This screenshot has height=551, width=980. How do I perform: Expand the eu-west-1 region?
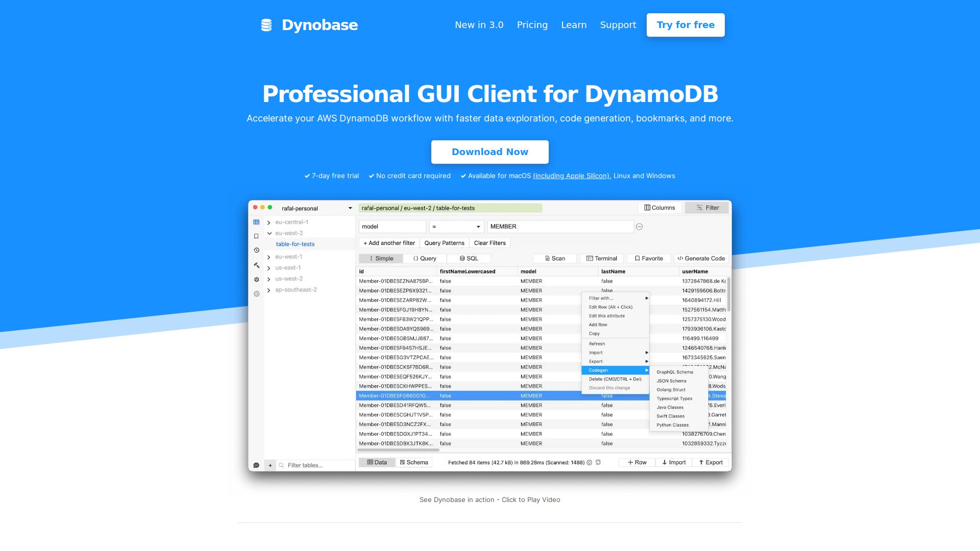(268, 257)
